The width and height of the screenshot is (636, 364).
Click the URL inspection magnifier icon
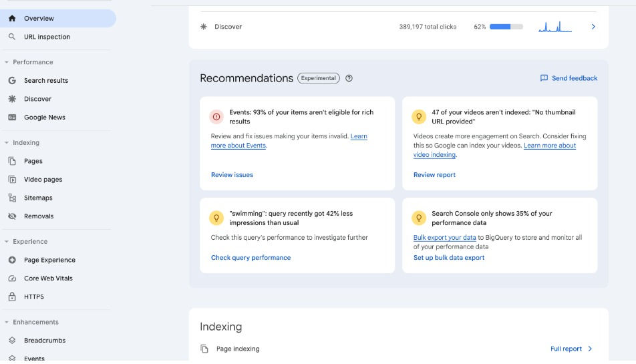12,37
